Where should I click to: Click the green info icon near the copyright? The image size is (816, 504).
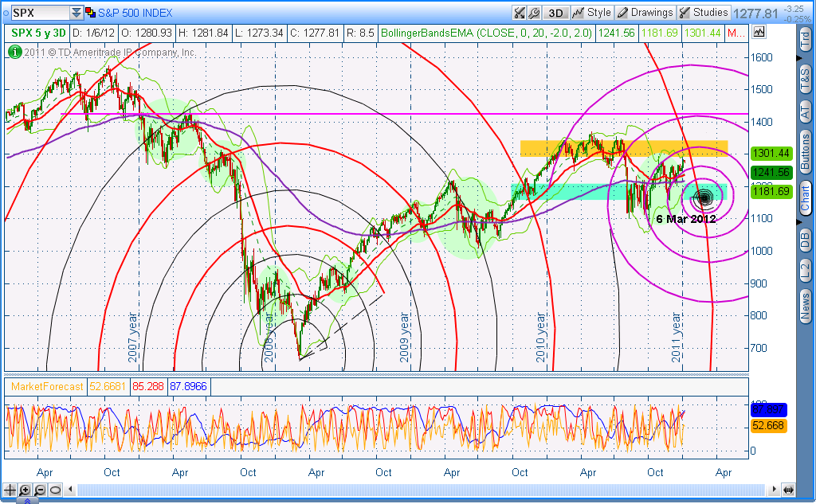(x=14, y=52)
